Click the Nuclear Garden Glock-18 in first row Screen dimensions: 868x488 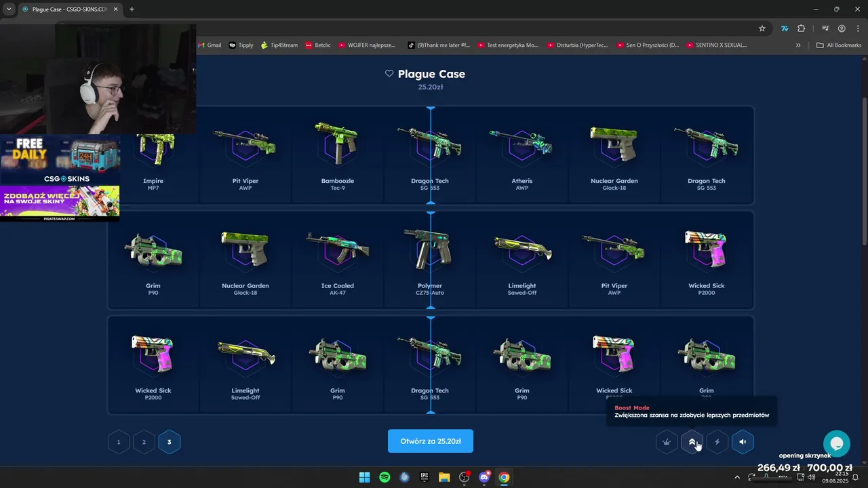(614, 156)
